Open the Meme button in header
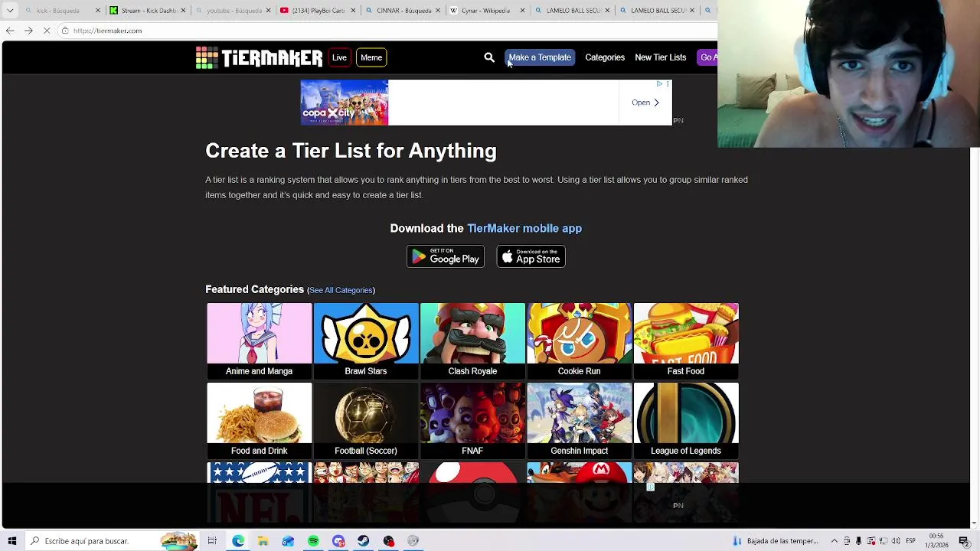980x551 pixels. tap(371, 57)
